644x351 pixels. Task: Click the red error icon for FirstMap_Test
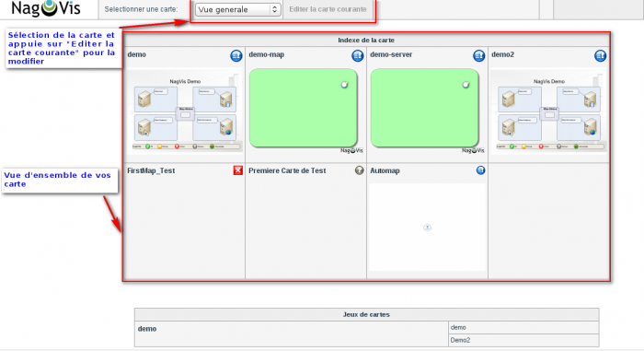(x=237, y=170)
